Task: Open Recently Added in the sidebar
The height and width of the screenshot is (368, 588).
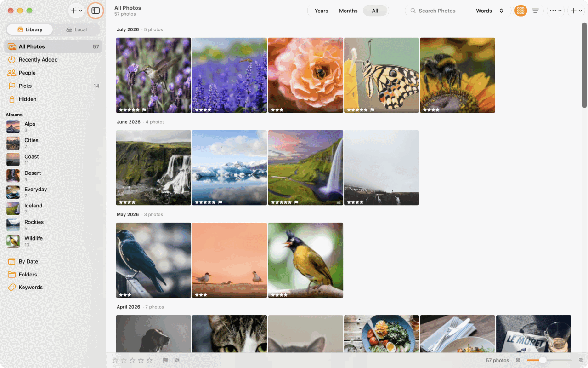Action: (x=53, y=60)
